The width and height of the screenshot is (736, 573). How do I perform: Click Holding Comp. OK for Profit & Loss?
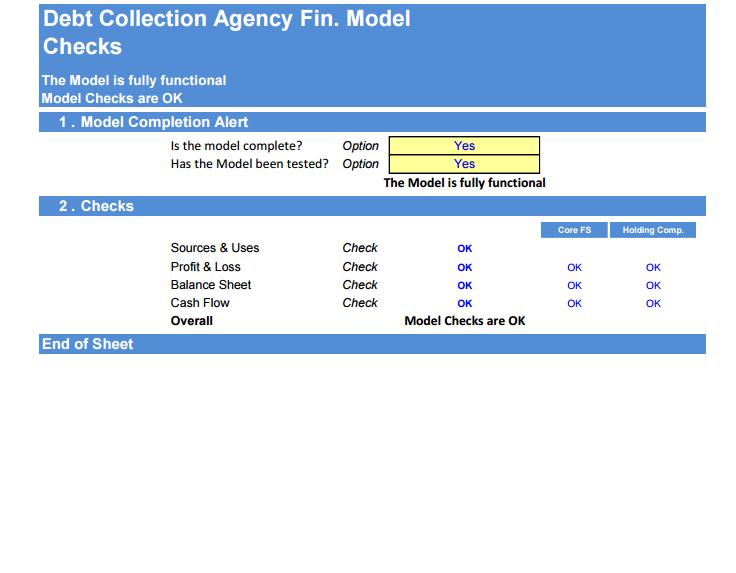click(x=653, y=267)
